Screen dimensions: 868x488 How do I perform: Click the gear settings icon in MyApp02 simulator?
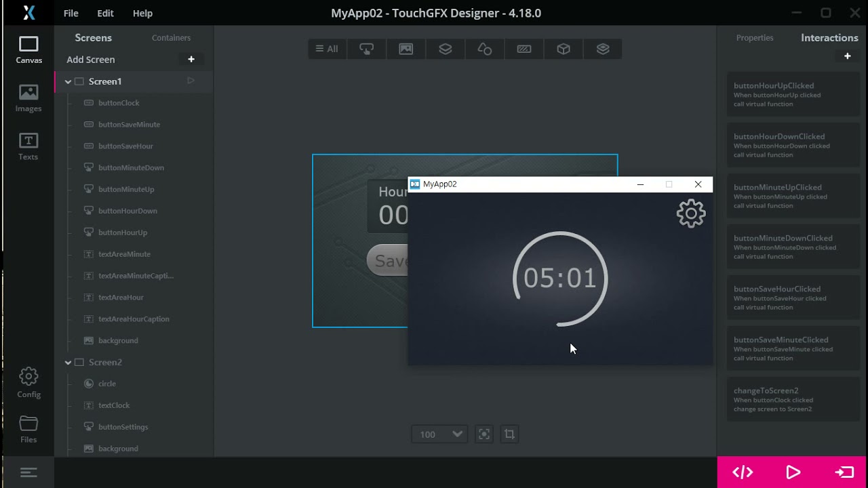click(691, 213)
